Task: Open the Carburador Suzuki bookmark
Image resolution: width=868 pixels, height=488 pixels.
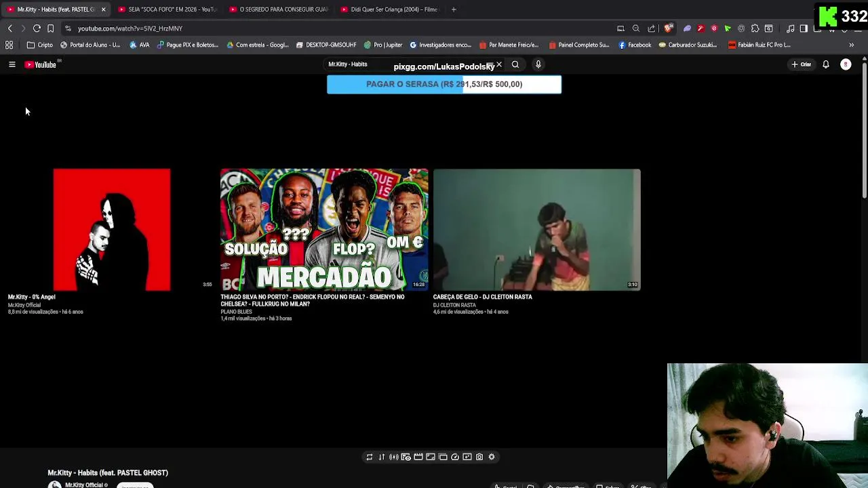Action: click(688, 45)
